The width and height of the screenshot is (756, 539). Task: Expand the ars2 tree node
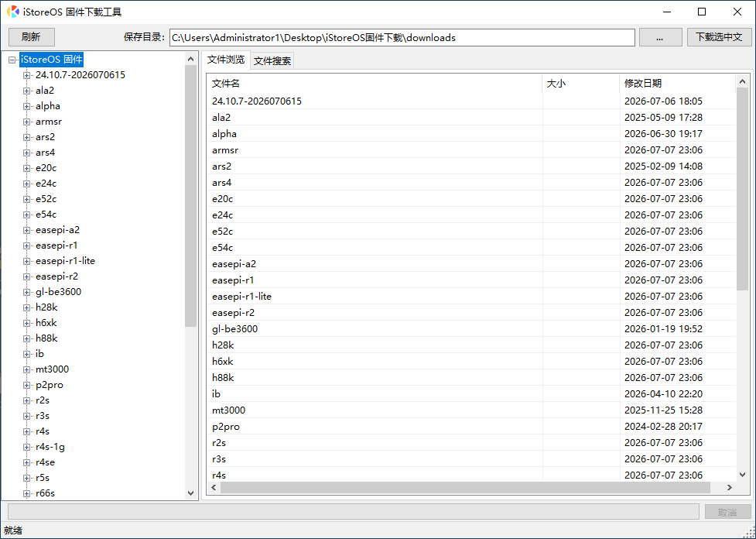coord(27,137)
